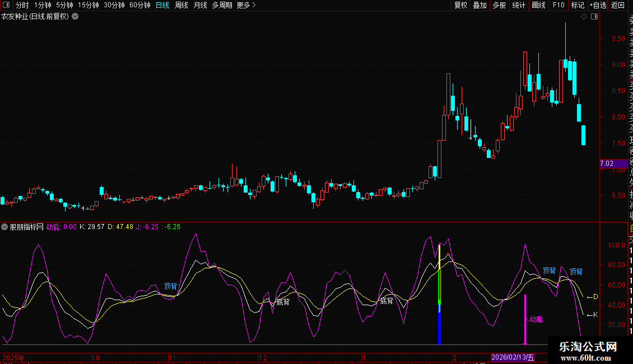
Task: Click the 7.02 price label on axis
Action: (x=607, y=164)
